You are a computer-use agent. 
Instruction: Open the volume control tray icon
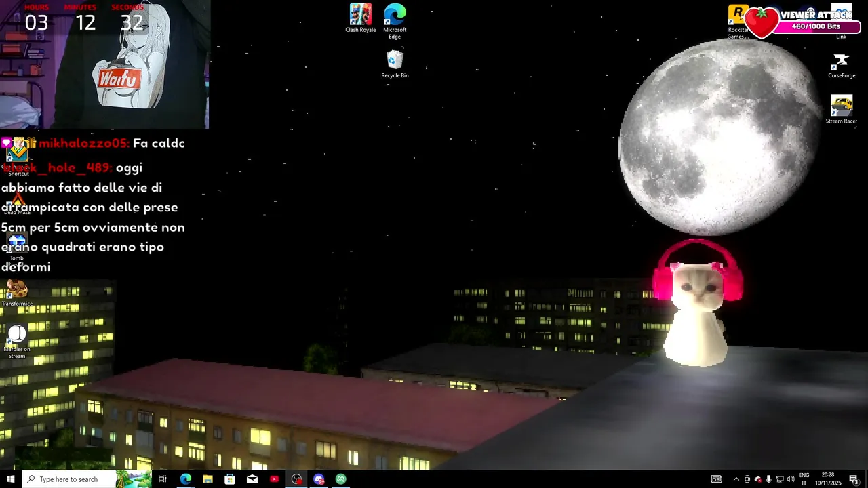[790, 479]
